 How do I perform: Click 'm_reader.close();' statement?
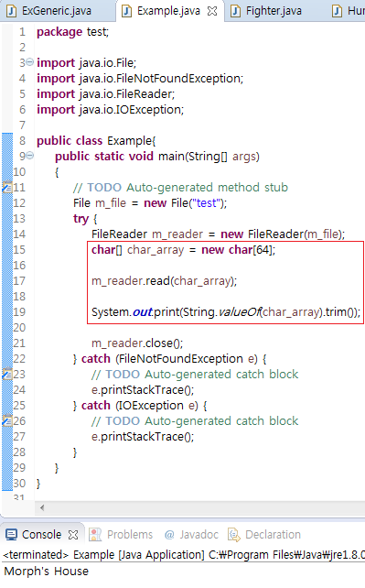(x=137, y=343)
